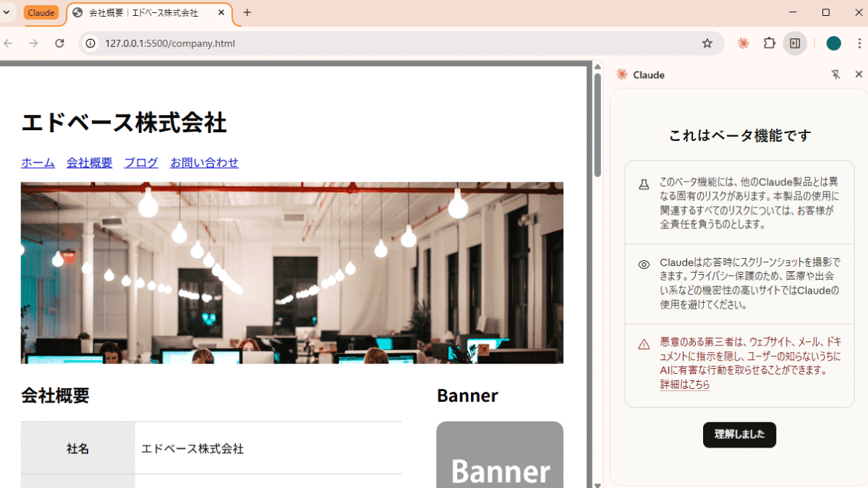Open the Claude extension icon in the toolbar
The width and height of the screenshot is (868, 488).
point(743,43)
